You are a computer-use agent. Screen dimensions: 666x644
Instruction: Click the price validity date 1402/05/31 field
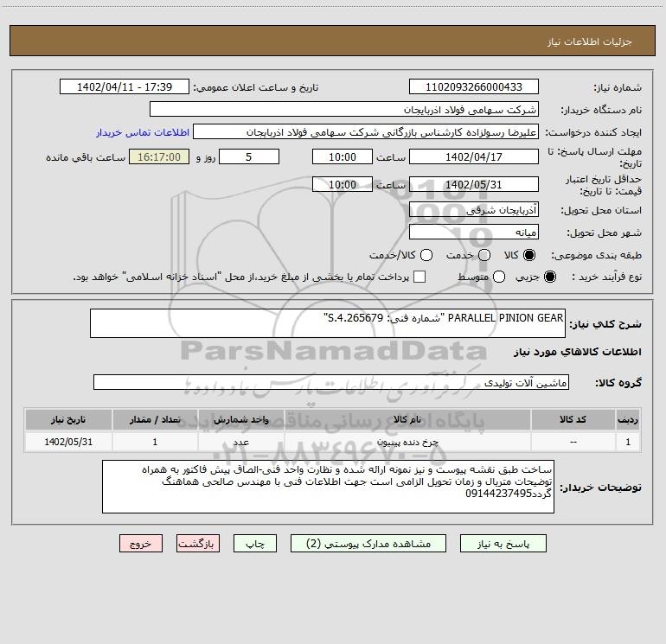tap(474, 184)
